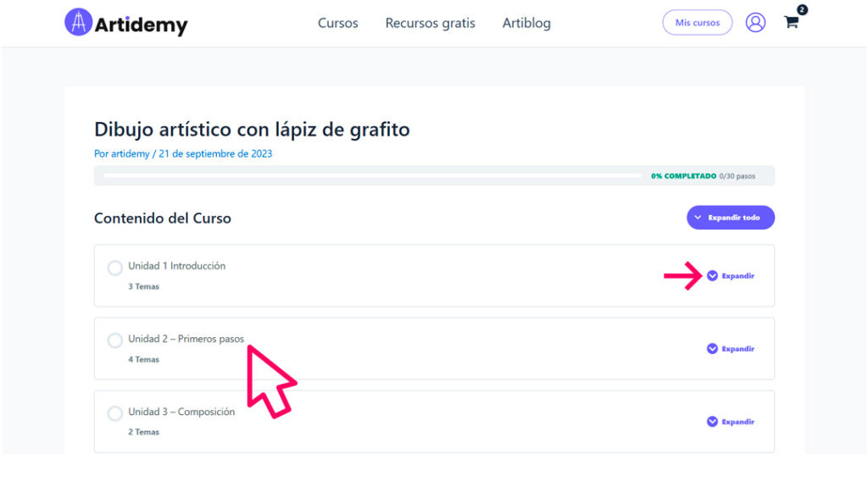Open the shopping cart icon
Screen dimensions: 868x492
click(791, 22)
